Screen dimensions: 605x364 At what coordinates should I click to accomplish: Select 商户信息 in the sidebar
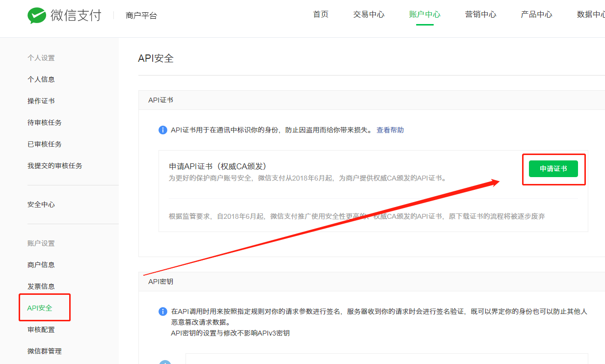coord(41,265)
